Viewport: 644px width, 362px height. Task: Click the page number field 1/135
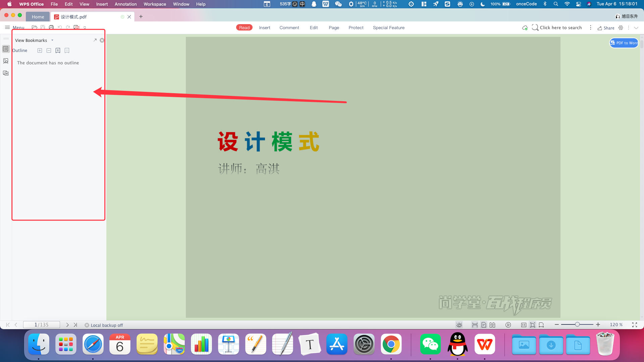tap(41, 325)
